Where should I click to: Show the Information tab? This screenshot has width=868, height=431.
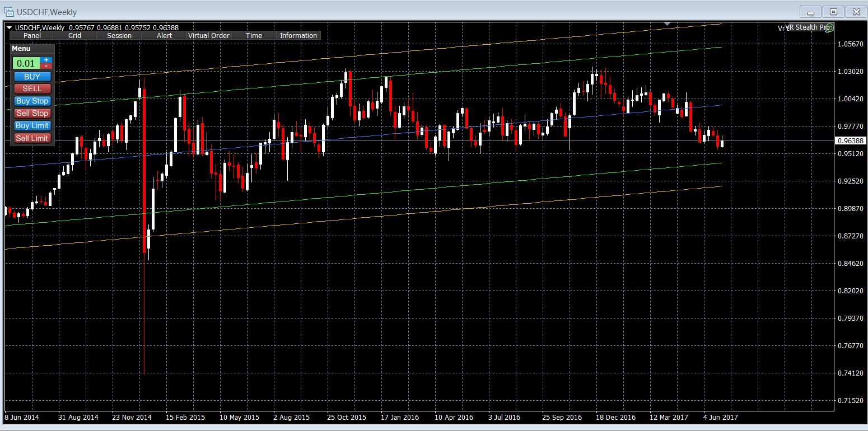[298, 35]
